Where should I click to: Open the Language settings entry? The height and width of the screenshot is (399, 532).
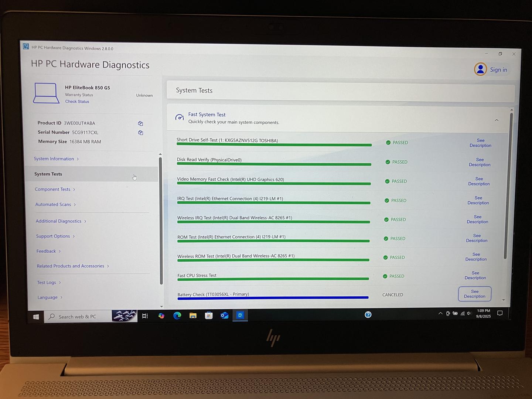(x=50, y=297)
